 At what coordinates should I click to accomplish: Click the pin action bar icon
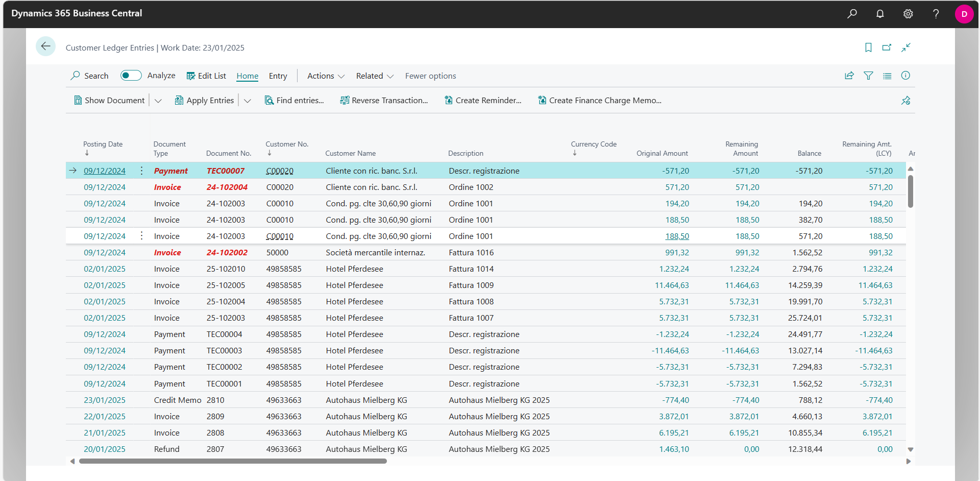(905, 101)
